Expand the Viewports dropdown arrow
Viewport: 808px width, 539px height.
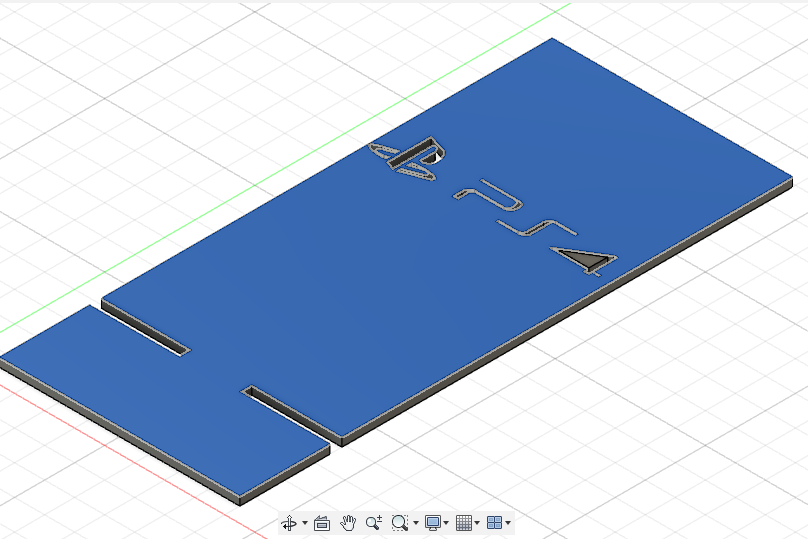click(x=508, y=523)
